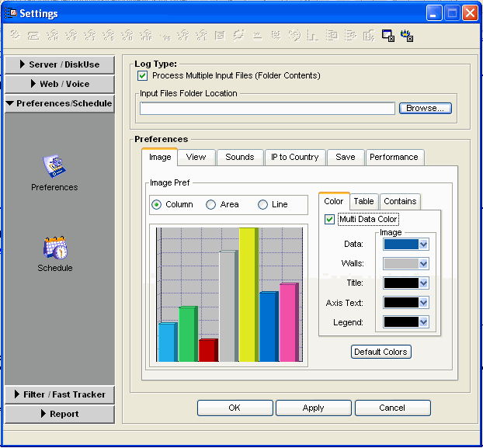Click the blue and yellow toolbar icon
The width and height of the screenshot is (483, 448).
(407, 35)
